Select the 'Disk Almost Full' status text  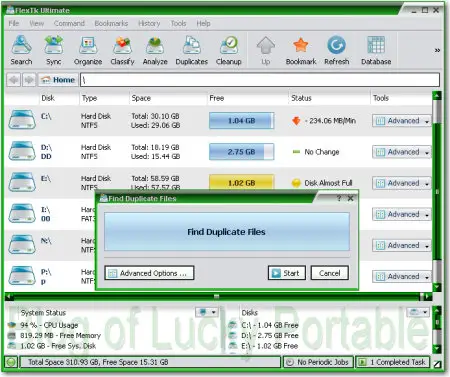click(328, 183)
